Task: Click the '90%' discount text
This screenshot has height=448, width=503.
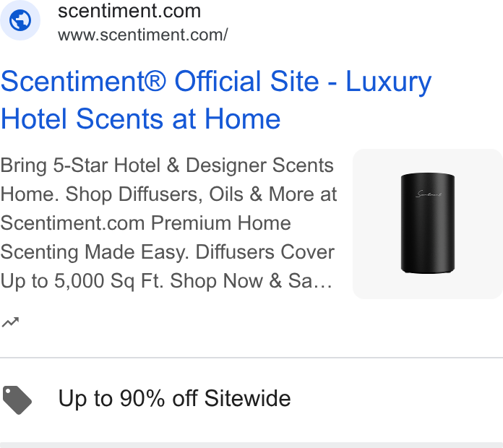Action: 142,398
